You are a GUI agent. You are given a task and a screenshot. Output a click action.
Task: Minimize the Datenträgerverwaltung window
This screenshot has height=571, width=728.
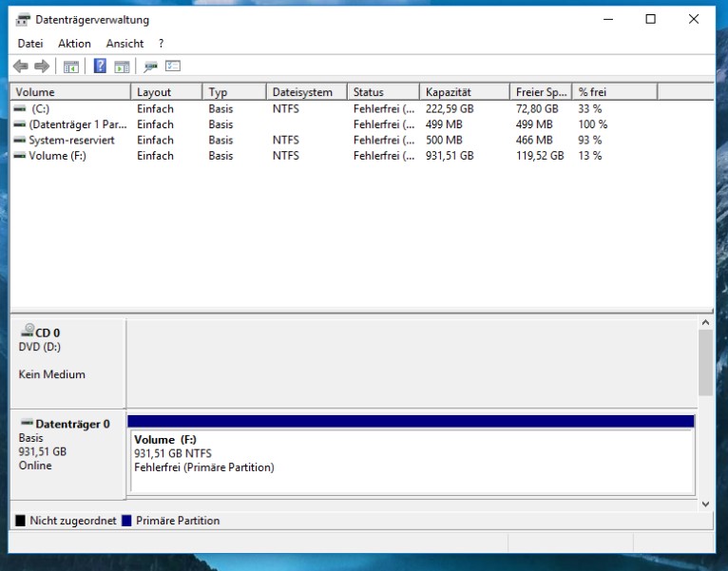pyautogui.click(x=608, y=19)
